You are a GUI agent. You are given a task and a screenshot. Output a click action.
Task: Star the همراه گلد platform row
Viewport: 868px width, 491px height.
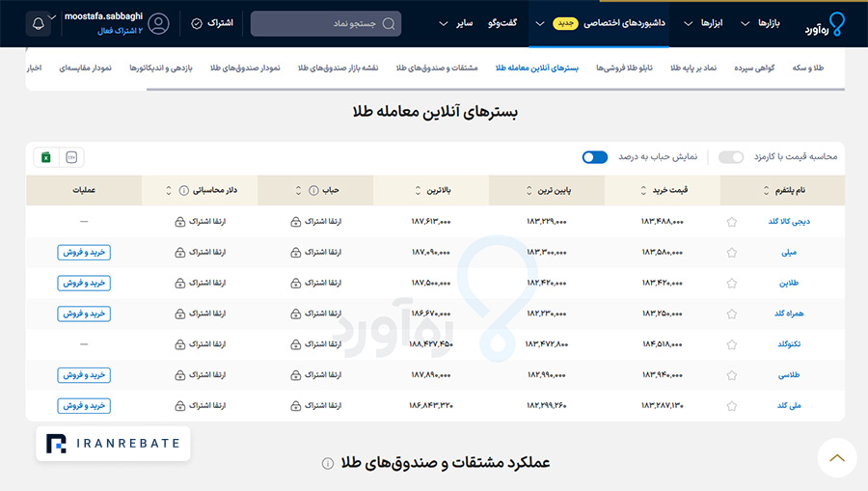[x=731, y=314]
